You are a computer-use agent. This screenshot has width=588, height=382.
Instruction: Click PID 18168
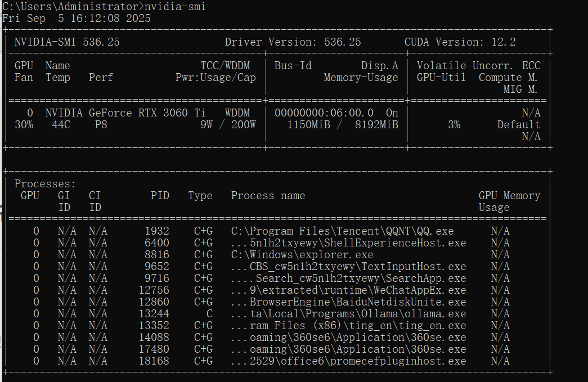tap(154, 361)
